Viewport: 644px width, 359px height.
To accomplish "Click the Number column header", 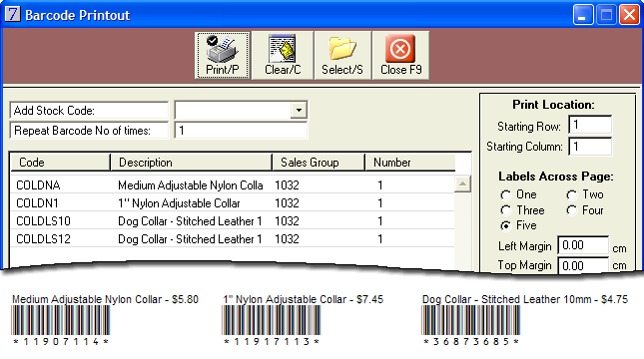I will click(410, 163).
